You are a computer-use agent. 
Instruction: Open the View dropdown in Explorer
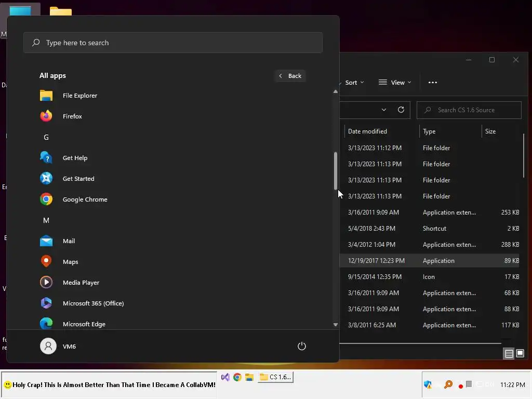tap(395, 83)
